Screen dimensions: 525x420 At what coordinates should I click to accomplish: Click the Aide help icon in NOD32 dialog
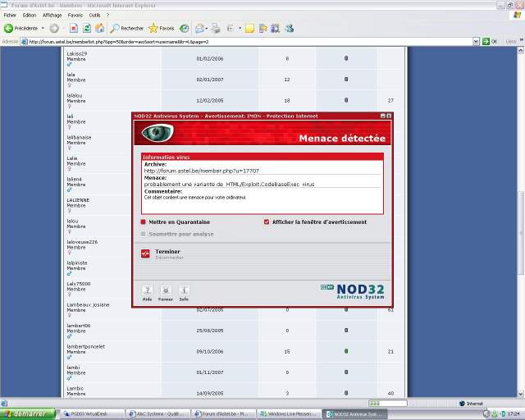point(147,290)
